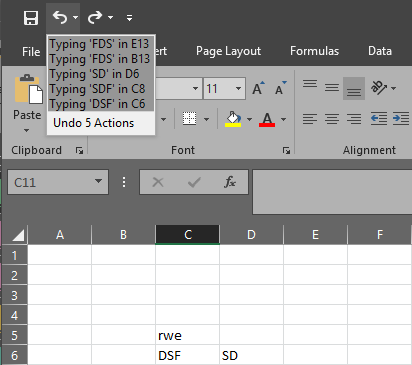Screen dimensions: 412x365
Task: Open Clipboard pane dialog launcher
Action: point(79,151)
